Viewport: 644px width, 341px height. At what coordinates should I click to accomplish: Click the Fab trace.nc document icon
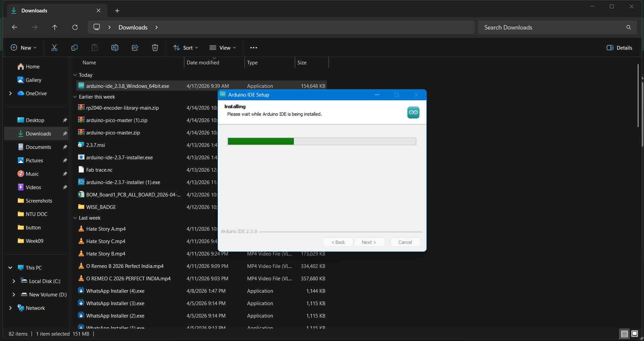click(81, 169)
